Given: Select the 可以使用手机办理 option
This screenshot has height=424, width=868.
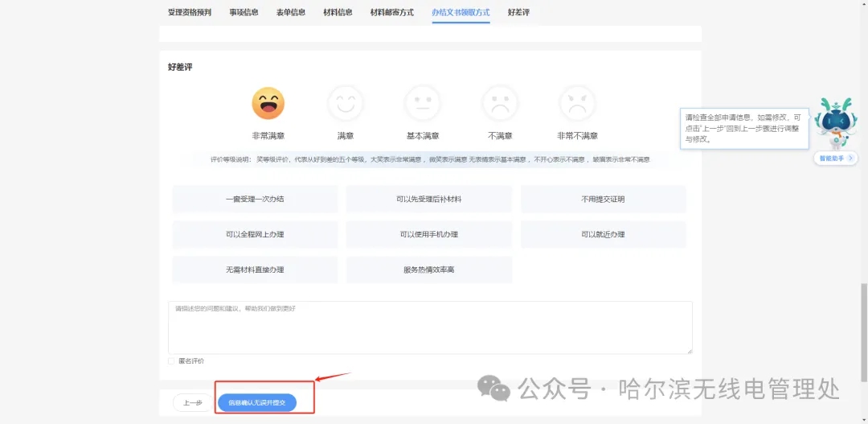Looking at the screenshot, I should click(428, 234).
